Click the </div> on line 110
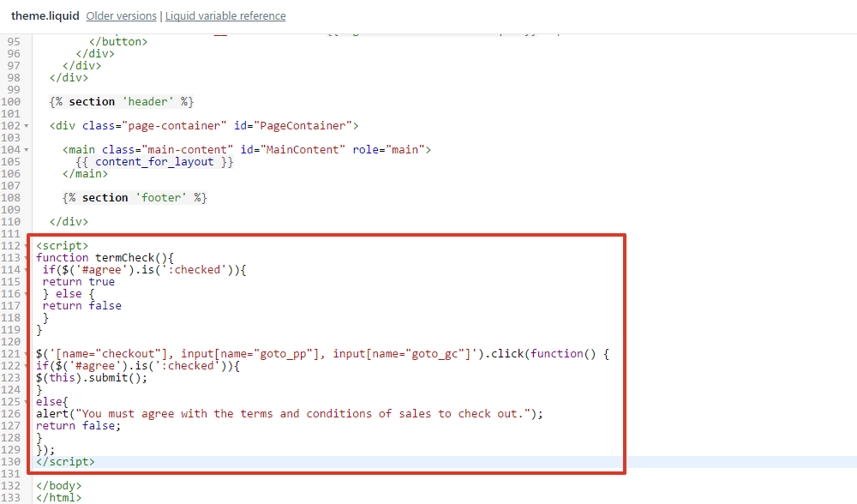The image size is (857, 504). click(69, 222)
